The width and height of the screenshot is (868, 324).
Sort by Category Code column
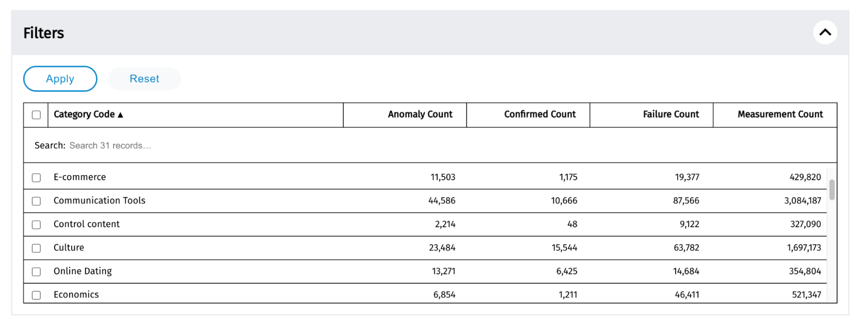coord(84,114)
